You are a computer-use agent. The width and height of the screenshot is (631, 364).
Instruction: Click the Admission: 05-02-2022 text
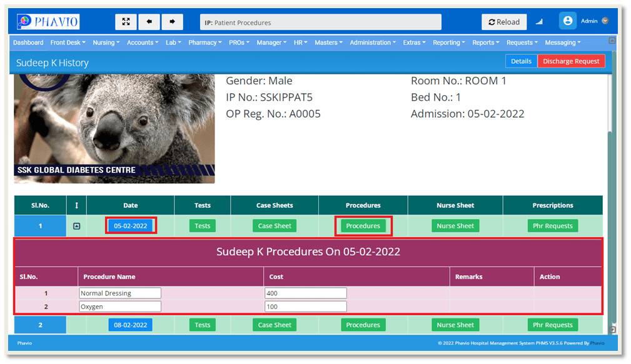[467, 114]
